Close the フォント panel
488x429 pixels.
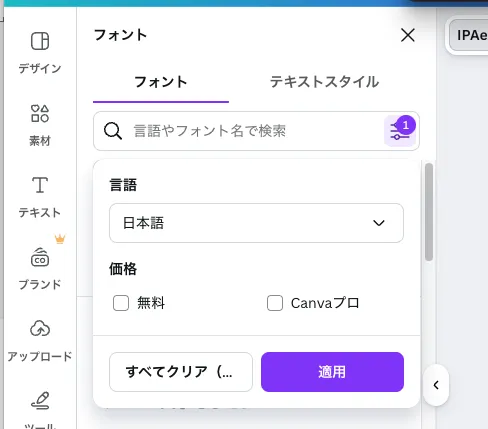point(408,35)
